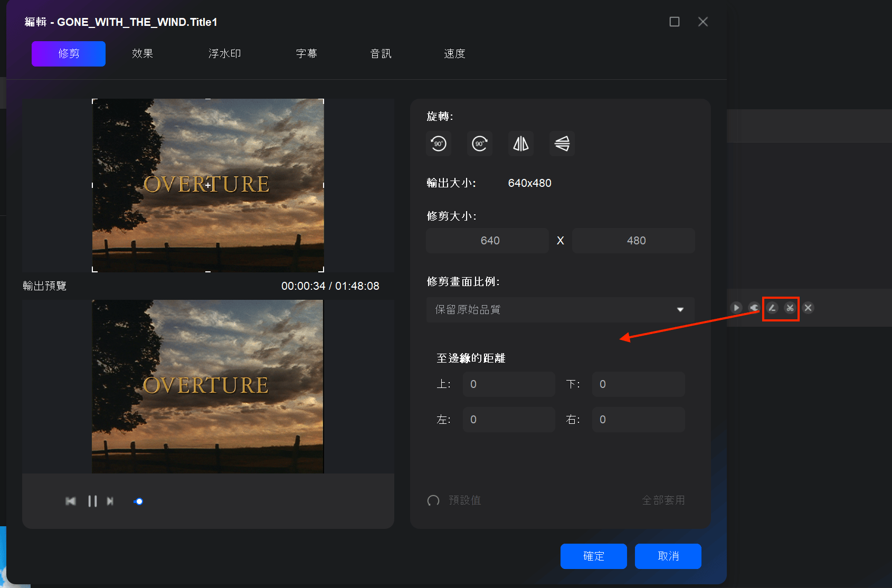Play the title in background window
This screenshot has height=588, width=892.
(x=736, y=308)
